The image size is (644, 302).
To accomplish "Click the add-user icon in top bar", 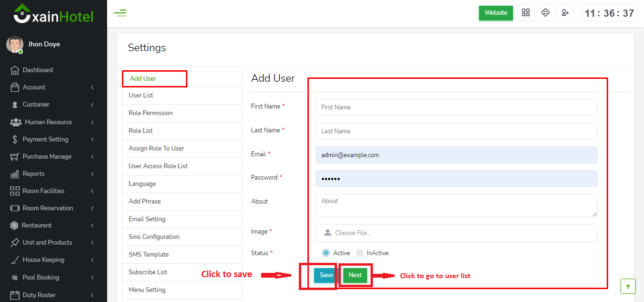I will [565, 13].
